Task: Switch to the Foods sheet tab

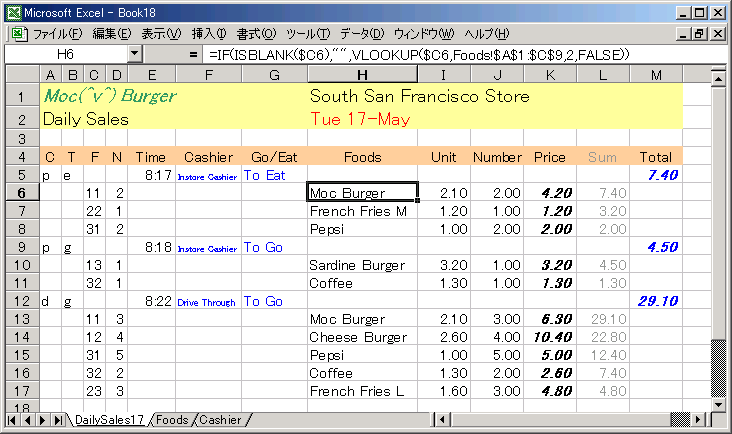Action: (x=172, y=420)
